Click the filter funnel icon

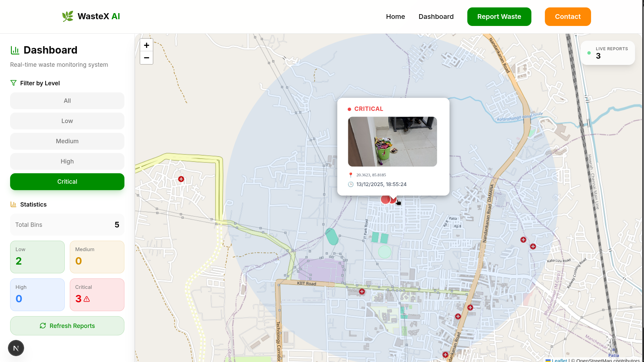point(13,83)
